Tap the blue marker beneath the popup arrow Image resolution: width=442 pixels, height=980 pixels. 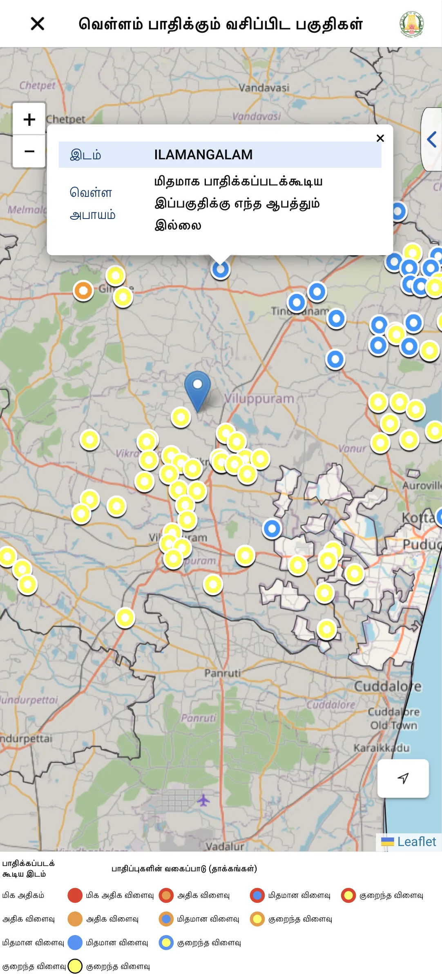click(221, 270)
